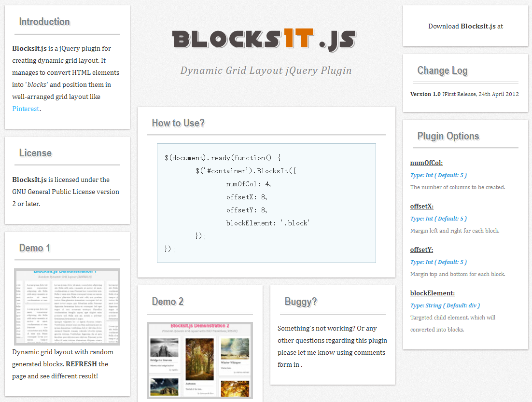Open the Pinterest link in Introduction
532x402 pixels.
[26, 109]
